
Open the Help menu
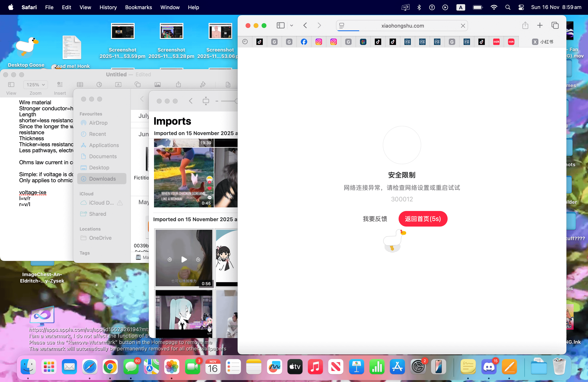click(x=193, y=7)
